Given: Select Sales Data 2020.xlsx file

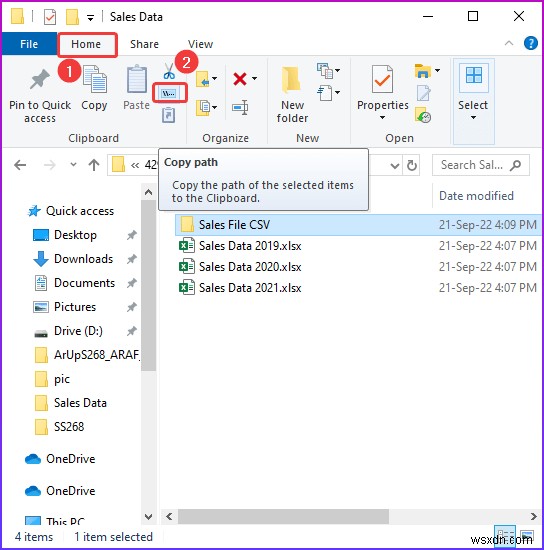Looking at the screenshot, I should click(250, 267).
